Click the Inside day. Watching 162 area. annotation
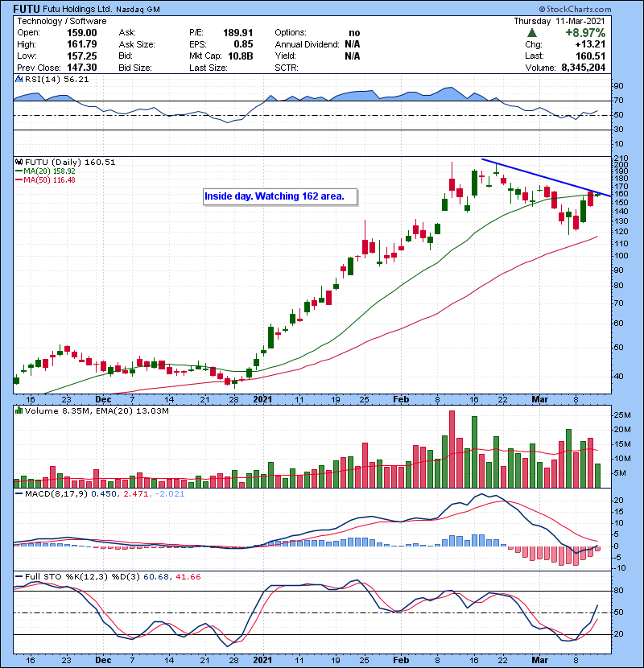The width and height of the screenshot is (644, 668). (279, 197)
